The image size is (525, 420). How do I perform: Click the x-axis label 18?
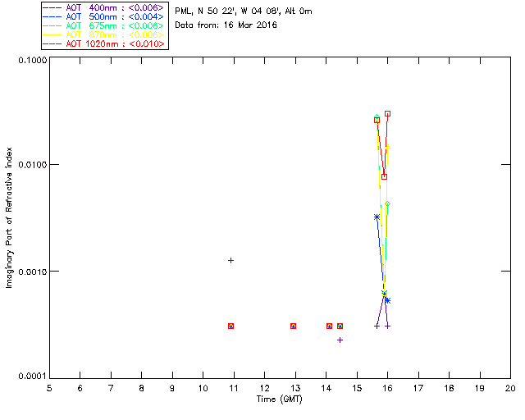(449, 388)
